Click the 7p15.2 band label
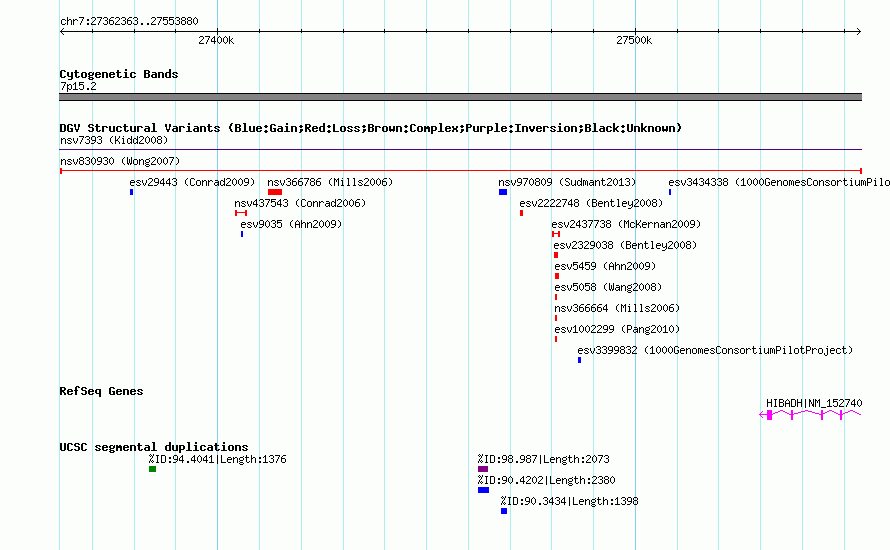 click(x=78, y=86)
